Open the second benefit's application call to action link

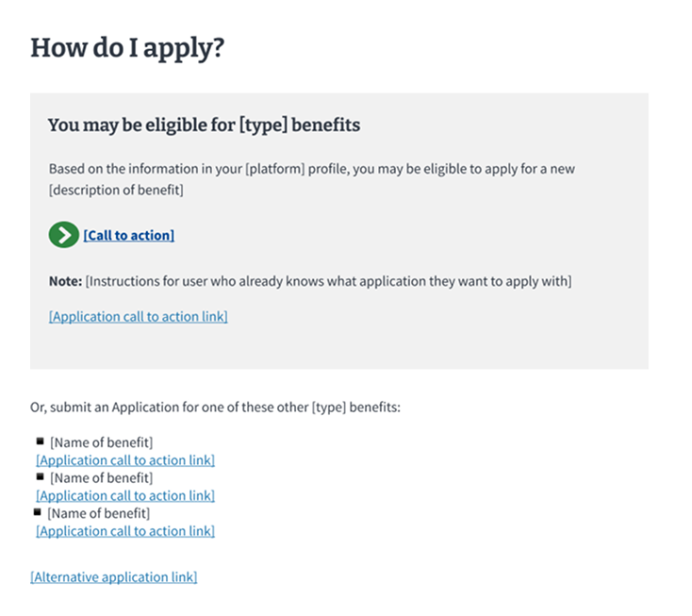pos(125,495)
